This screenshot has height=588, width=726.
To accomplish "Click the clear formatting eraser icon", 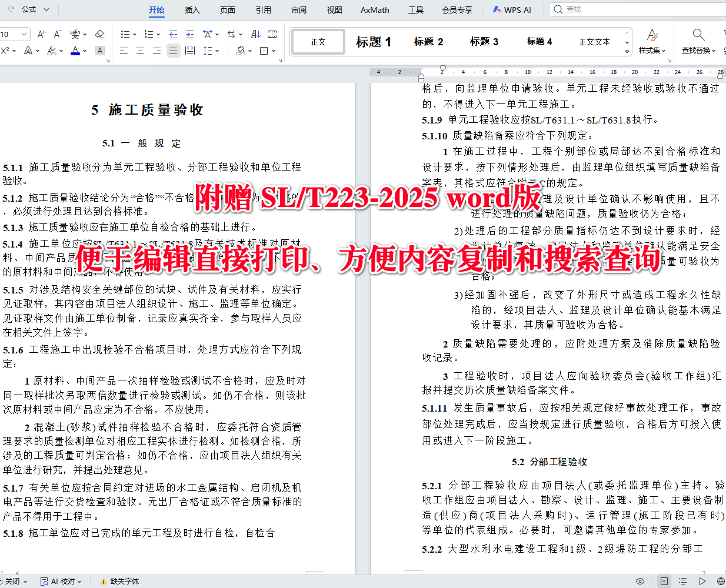I will pyautogui.click(x=100, y=34).
